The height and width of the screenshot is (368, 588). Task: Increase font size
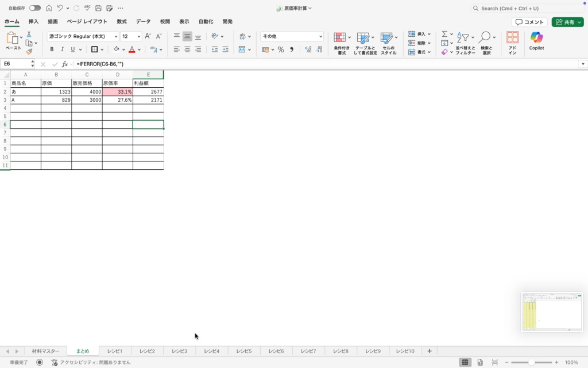(x=148, y=36)
